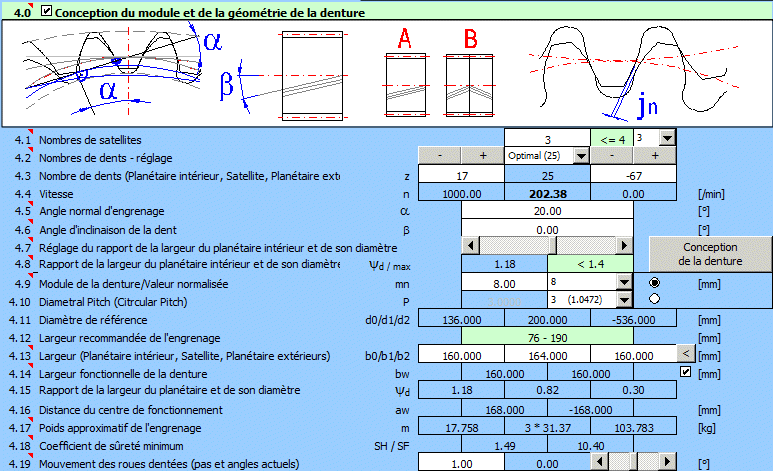This screenshot has height=471, width=773.
Task: Click the type A helical gear diagram
Action: tap(405, 74)
